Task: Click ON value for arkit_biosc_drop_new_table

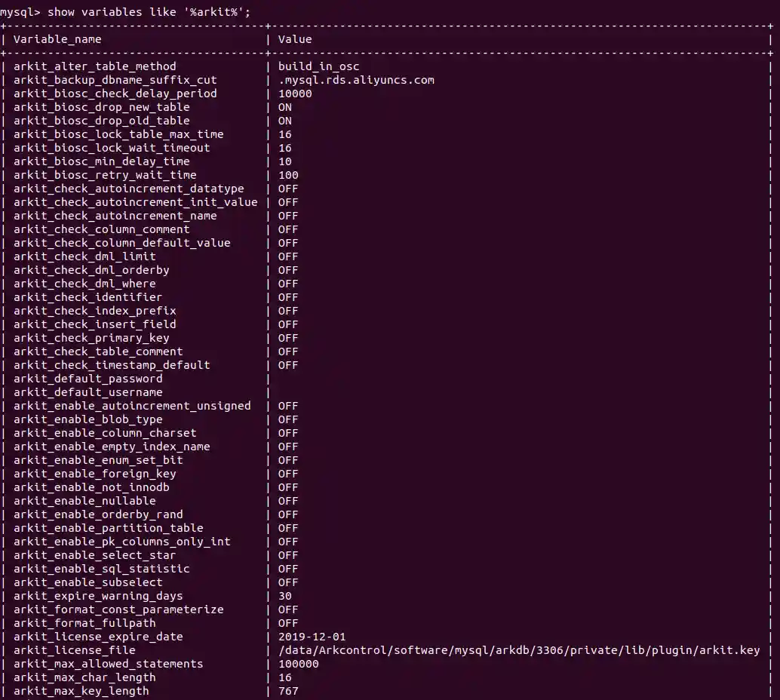Action: 285,107
